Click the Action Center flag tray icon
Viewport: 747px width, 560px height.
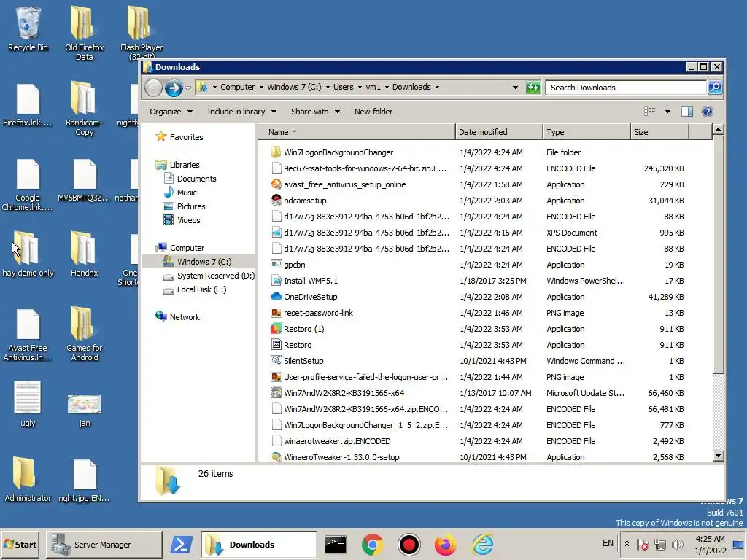(642, 544)
